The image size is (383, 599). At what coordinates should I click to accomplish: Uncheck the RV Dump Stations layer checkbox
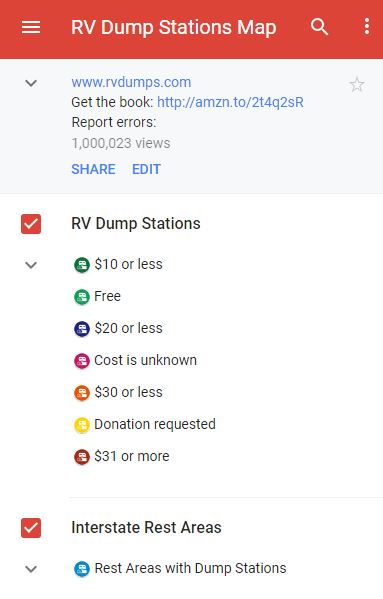pyautogui.click(x=31, y=224)
